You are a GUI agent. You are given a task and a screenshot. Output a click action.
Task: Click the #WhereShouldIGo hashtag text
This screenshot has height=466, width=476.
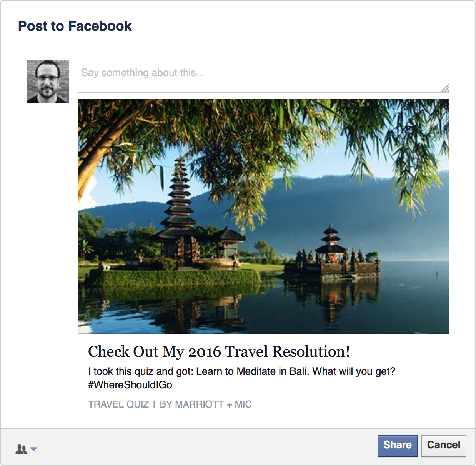130,385
